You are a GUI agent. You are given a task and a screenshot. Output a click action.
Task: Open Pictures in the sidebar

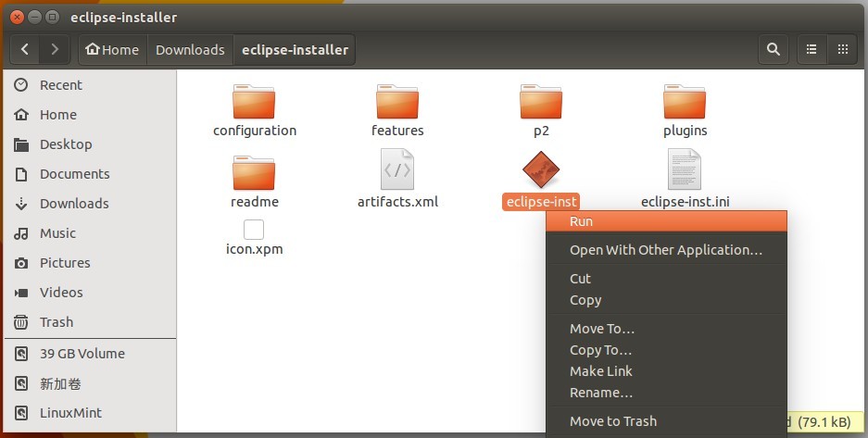click(90, 263)
